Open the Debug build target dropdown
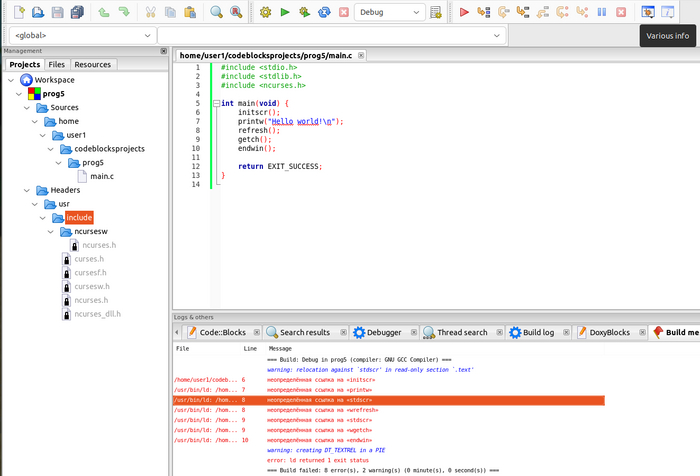Viewport: 700px width, 476px height. [390, 12]
